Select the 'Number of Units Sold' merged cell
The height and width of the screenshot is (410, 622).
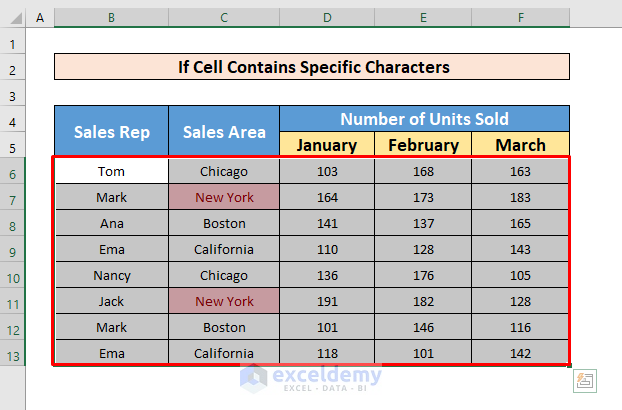click(x=424, y=119)
